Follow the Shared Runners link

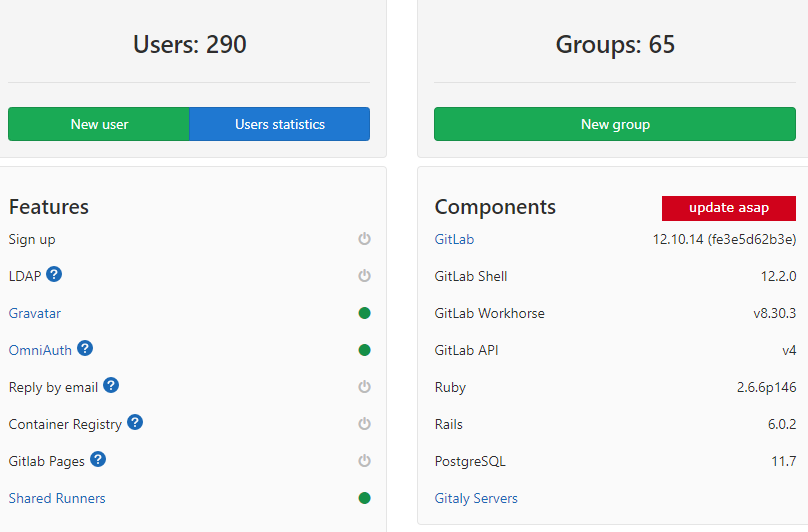point(57,498)
